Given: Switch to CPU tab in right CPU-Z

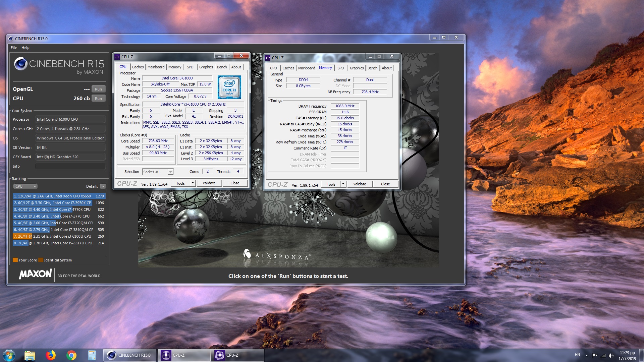Looking at the screenshot, I should [x=273, y=68].
